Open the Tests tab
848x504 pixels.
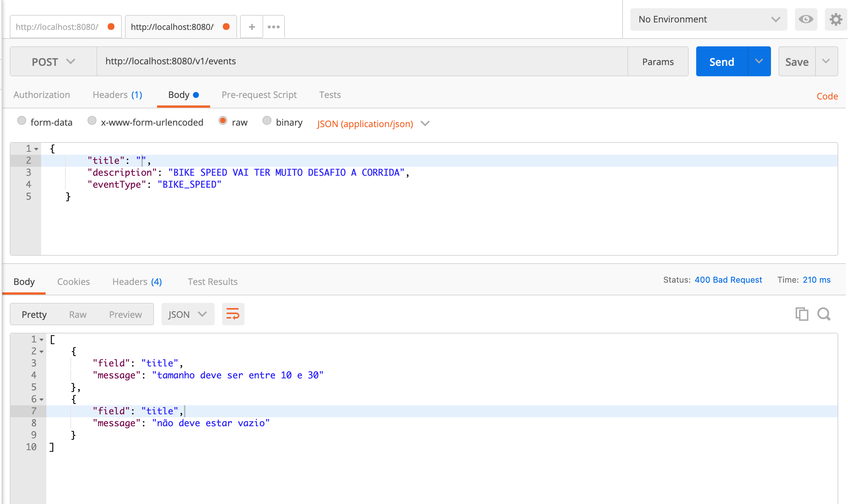pyautogui.click(x=330, y=95)
